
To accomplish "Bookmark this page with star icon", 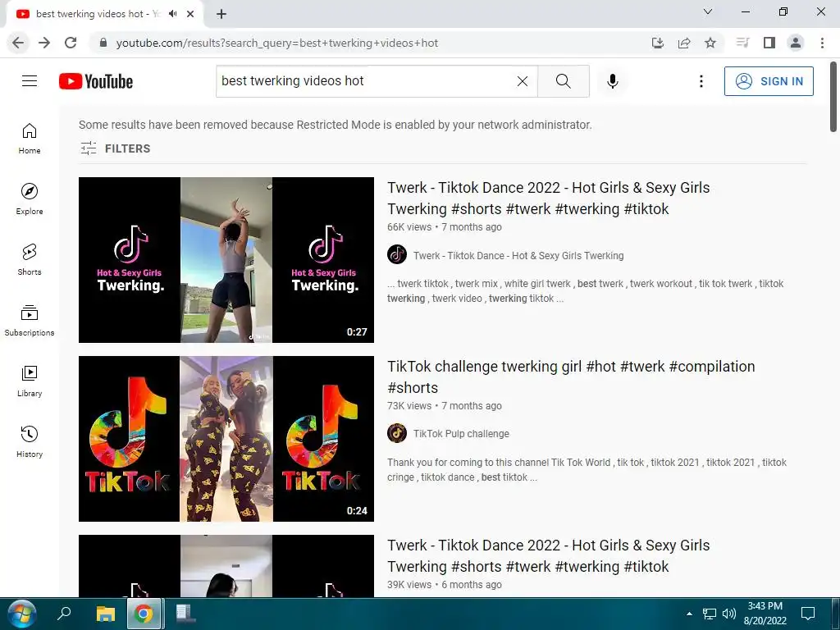I will click(710, 43).
